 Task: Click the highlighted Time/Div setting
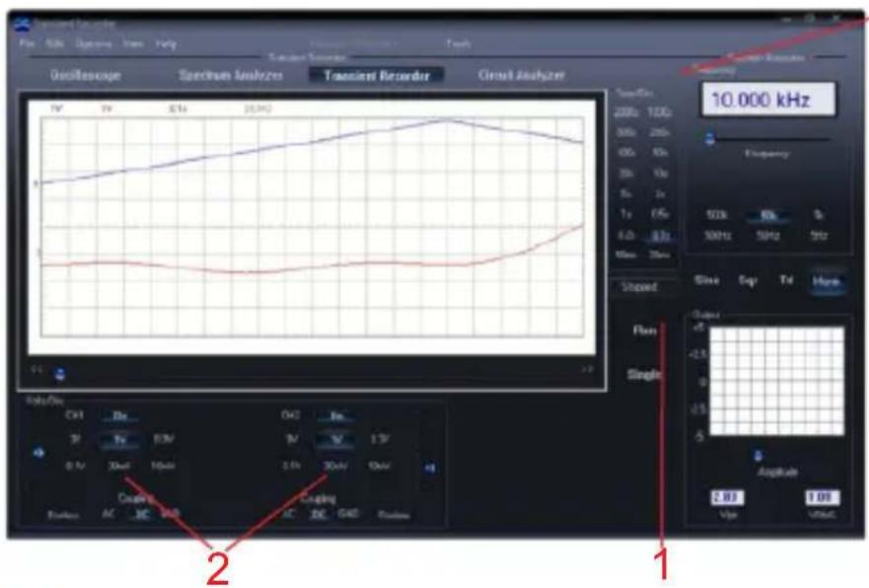(660, 236)
